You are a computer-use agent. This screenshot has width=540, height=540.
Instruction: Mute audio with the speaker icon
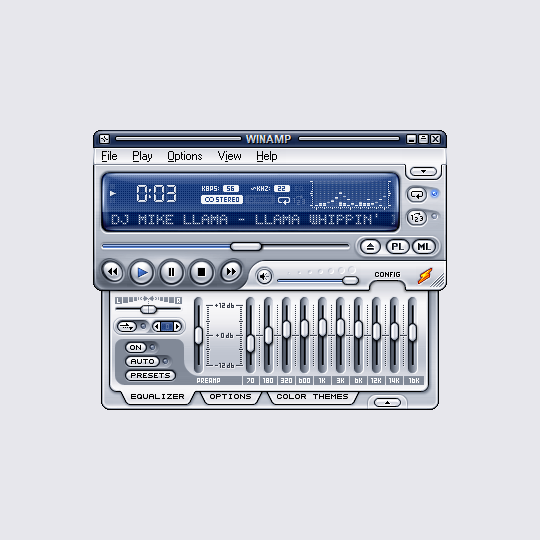(264, 276)
